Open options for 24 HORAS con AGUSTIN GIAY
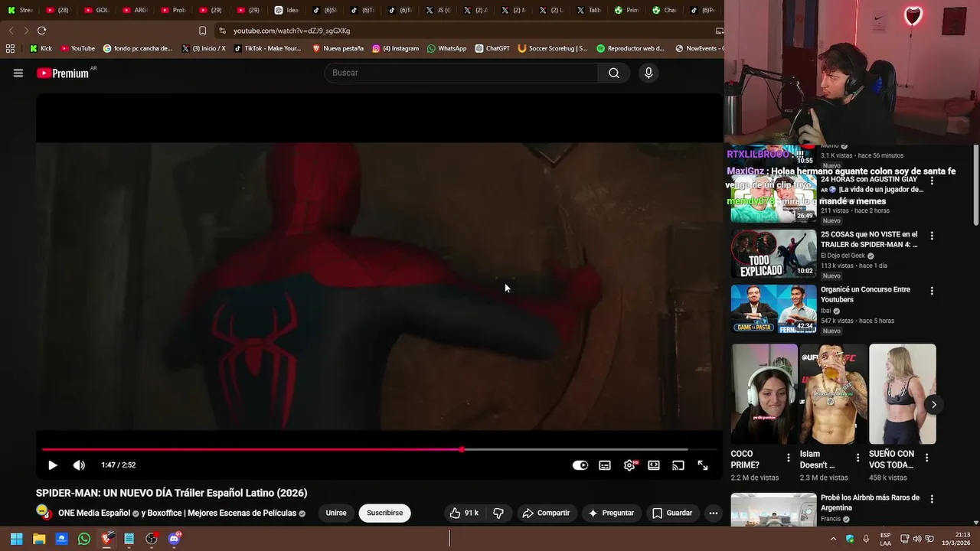The width and height of the screenshot is (980, 551). [932, 181]
